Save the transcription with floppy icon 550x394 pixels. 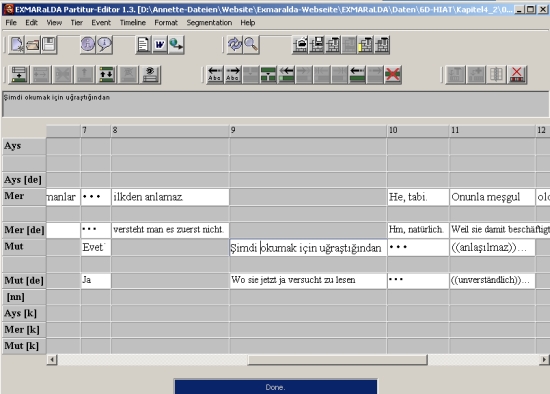(49, 45)
